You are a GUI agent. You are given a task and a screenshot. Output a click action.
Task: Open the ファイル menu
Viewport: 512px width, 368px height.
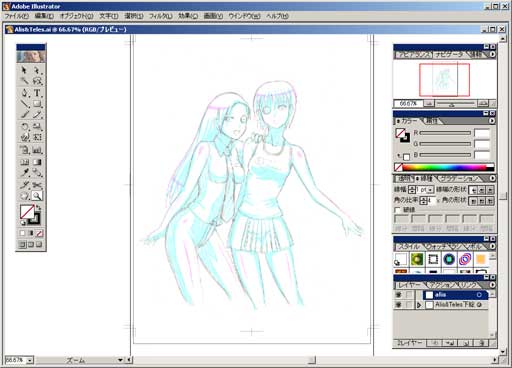16,16
